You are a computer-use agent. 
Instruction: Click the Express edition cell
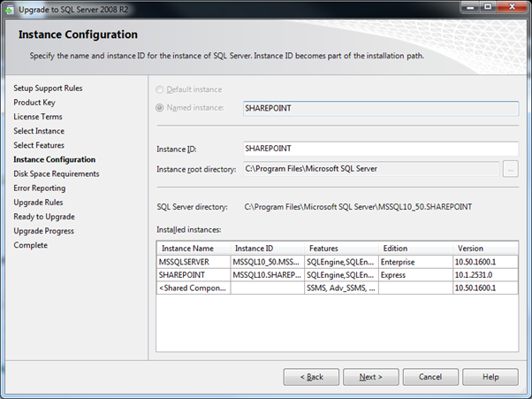[x=415, y=275]
